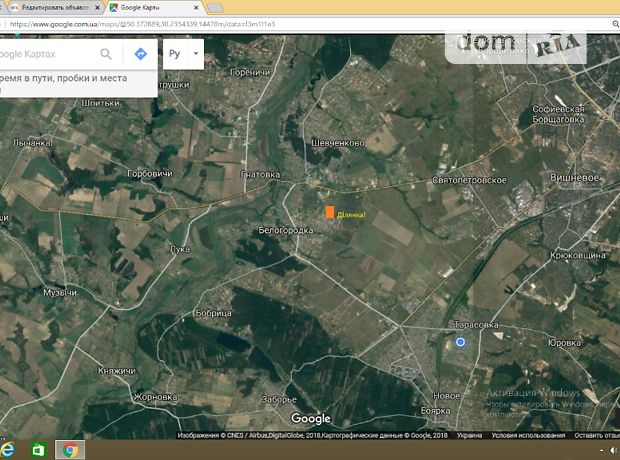The height and width of the screenshot is (460, 620).
Task: Click the blue current location dot
Action: pos(460,342)
